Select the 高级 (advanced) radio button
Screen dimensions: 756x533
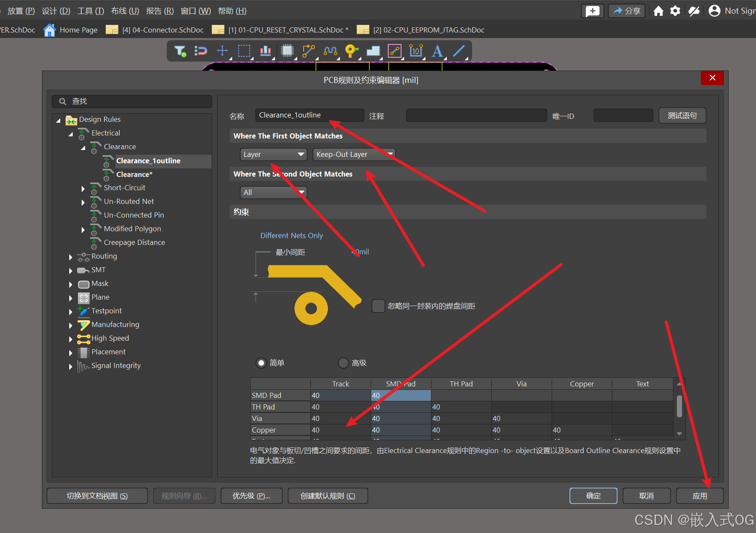pos(343,363)
